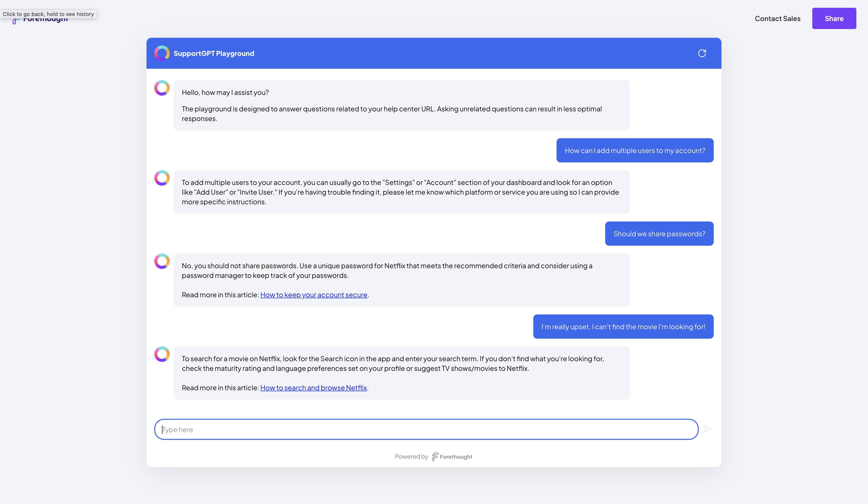Click the user message about being really upset
Viewport: 868px width, 504px height.
coord(623,327)
